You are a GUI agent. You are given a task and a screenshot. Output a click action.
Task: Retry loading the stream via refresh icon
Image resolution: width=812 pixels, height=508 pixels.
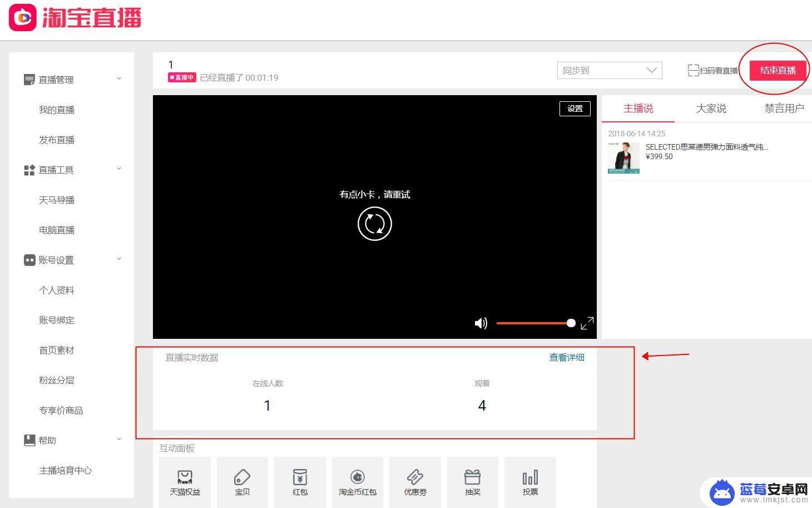tap(375, 224)
